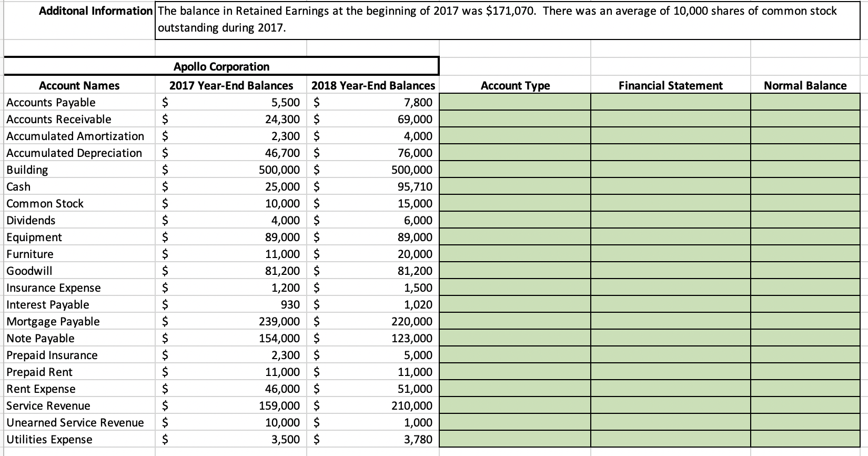Select the 'Accounts Payable' account name cell

click(79, 102)
